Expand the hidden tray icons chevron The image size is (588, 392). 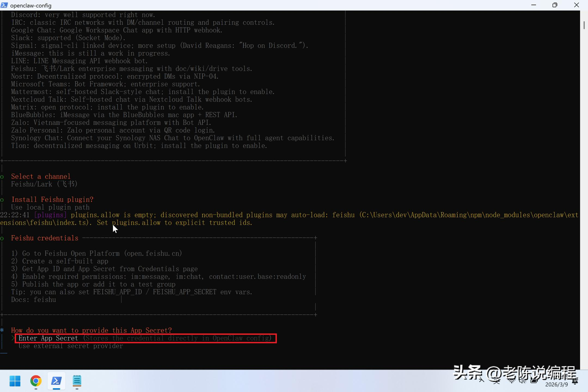[482, 381]
